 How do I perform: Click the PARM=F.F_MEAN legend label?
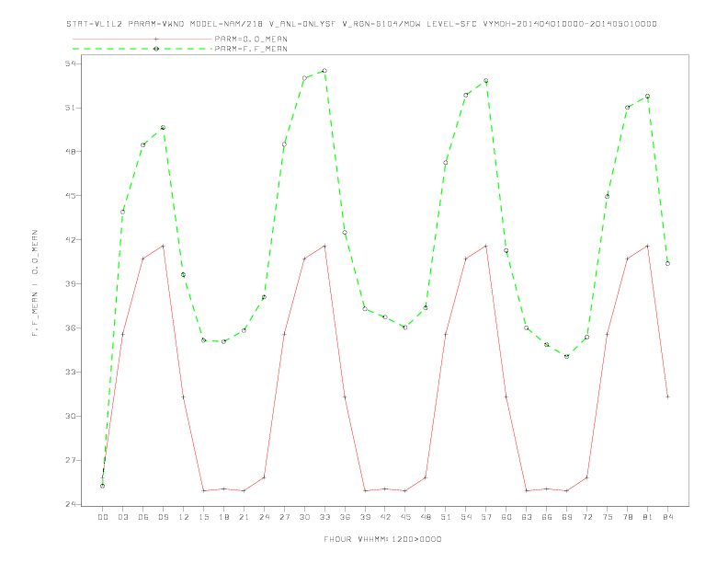click(x=251, y=49)
